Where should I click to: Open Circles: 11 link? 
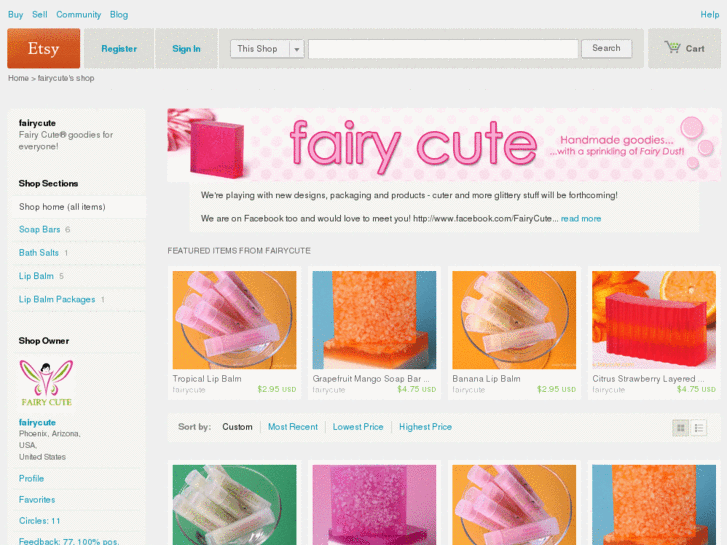tap(39, 521)
